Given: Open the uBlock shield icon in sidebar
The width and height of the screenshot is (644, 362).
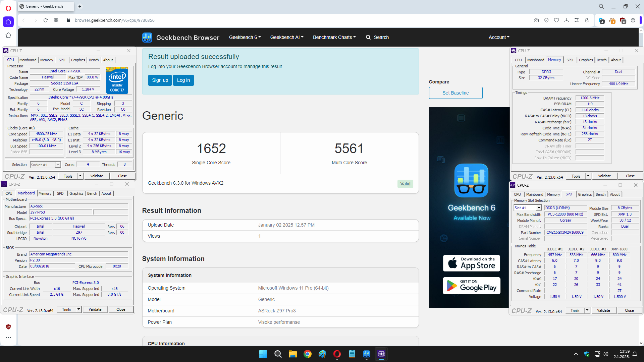Looking at the screenshot, I should tap(8, 327).
